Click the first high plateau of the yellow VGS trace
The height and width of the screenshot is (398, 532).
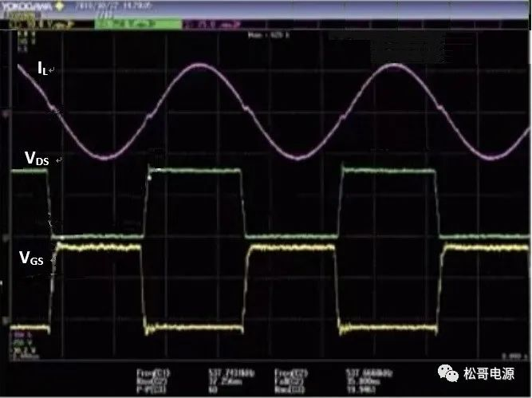[x=96, y=248]
